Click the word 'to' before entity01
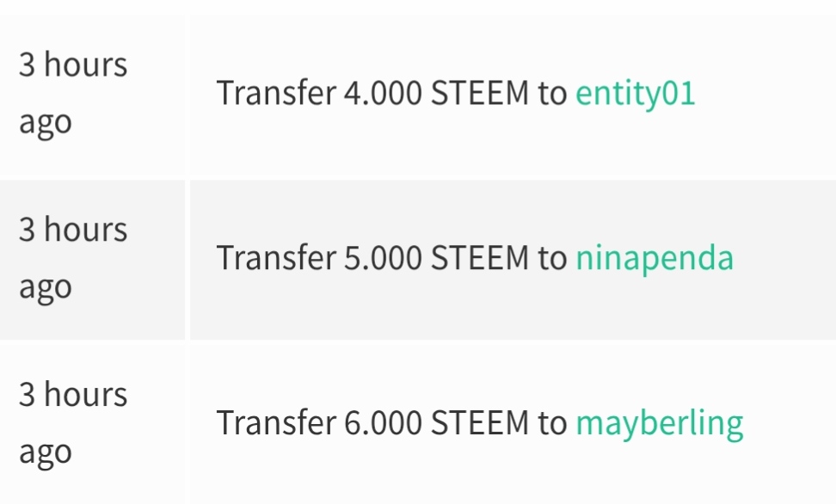The width and height of the screenshot is (836, 504). [x=552, y=94]
